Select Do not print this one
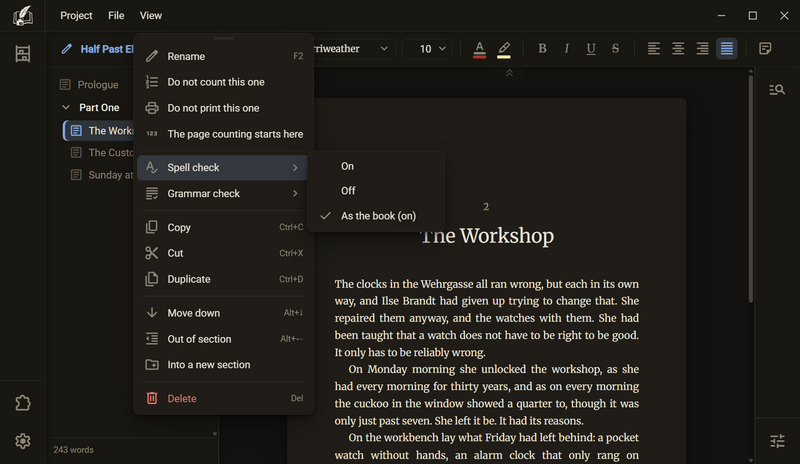The height and width of the screenshot is (464, 800). click(223, 108)
